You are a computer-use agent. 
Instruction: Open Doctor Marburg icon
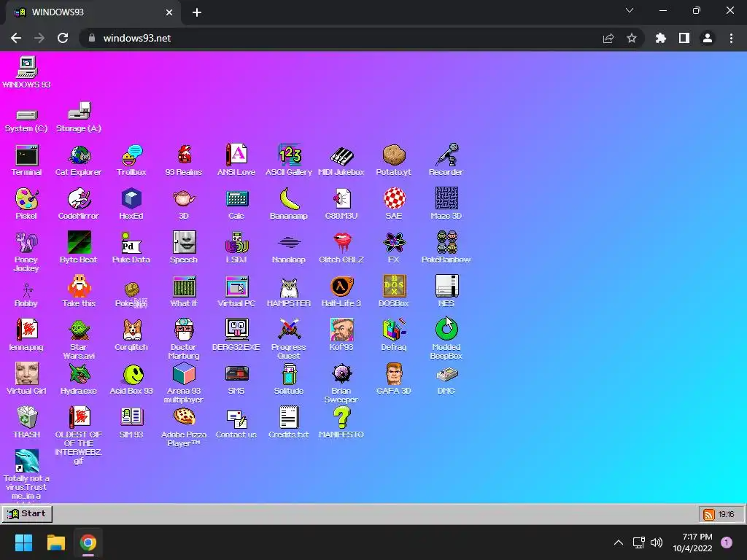click(184, 331)
